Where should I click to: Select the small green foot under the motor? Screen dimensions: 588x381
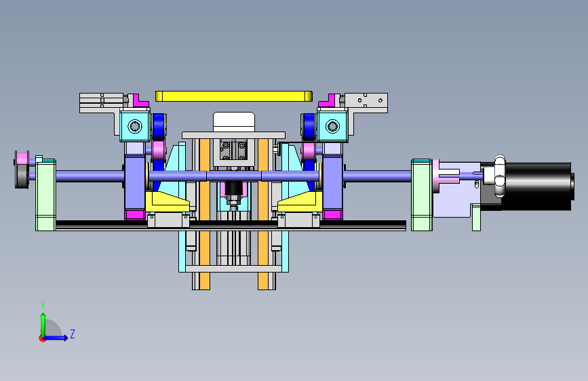(x=476, y=218)
